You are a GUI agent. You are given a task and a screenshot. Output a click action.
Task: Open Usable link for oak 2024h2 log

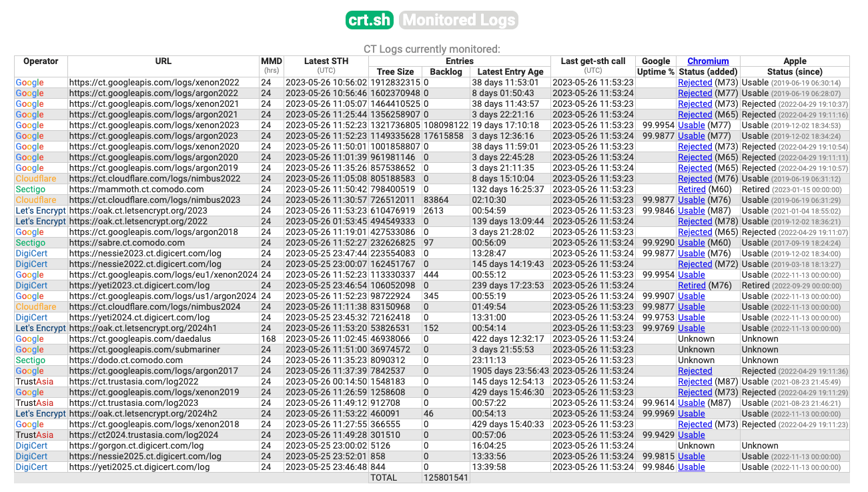coord(691,413)
